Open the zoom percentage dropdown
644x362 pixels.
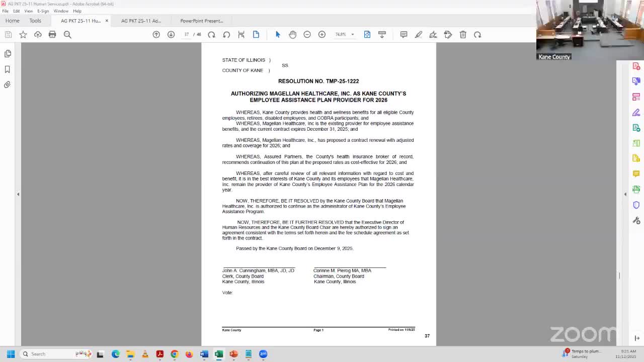[352, 34]
